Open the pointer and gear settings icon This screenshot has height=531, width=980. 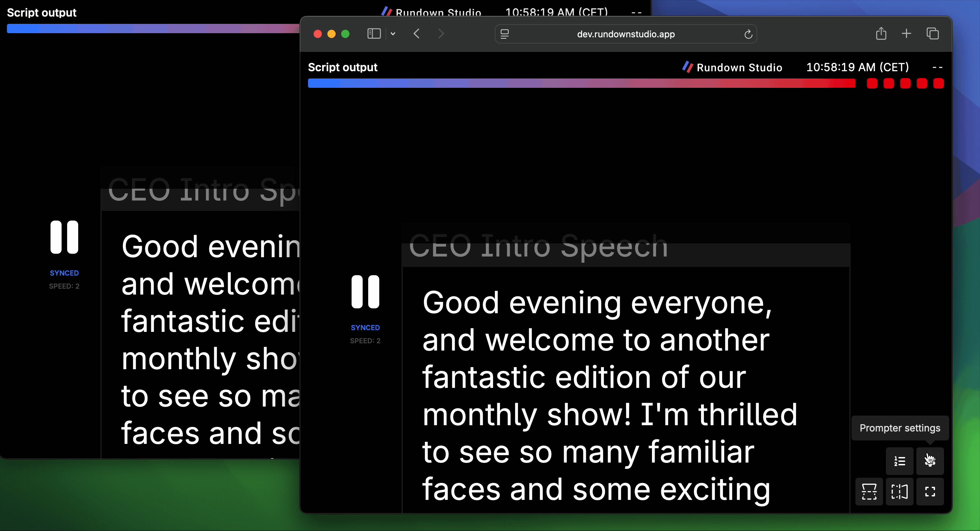(930, 461)
